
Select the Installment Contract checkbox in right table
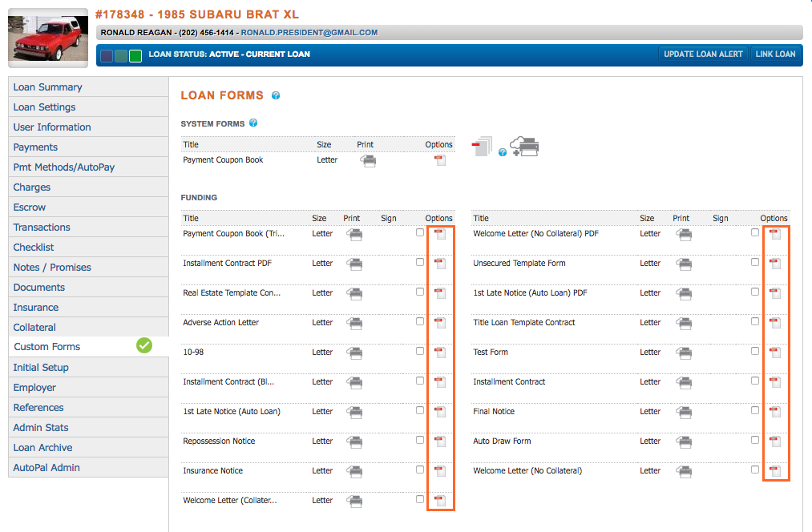pos(755,381)
